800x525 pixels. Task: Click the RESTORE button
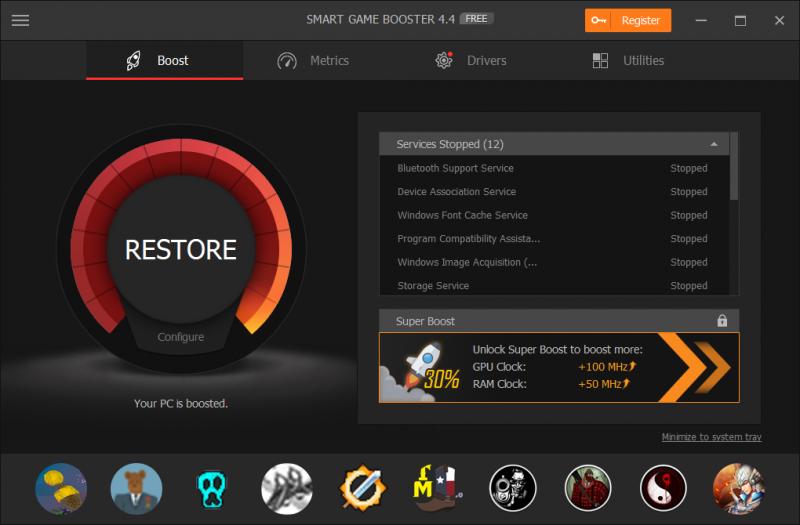tap(181, 249)
